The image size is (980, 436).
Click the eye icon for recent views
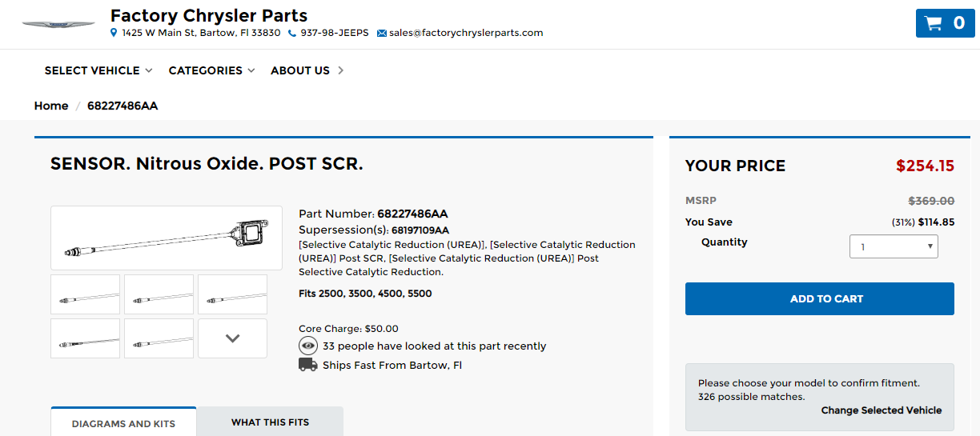click(308, 346)
